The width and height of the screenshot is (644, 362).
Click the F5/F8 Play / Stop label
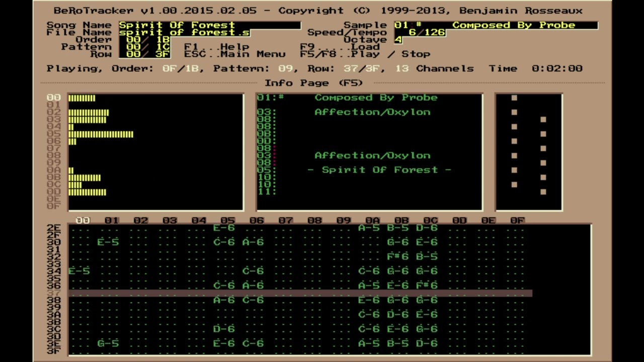(x=365, y=54)
